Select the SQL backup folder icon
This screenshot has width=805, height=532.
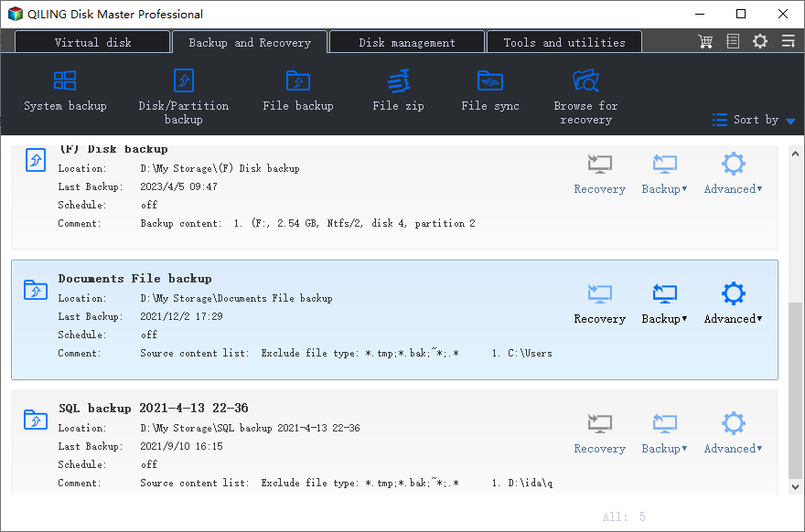36,420
